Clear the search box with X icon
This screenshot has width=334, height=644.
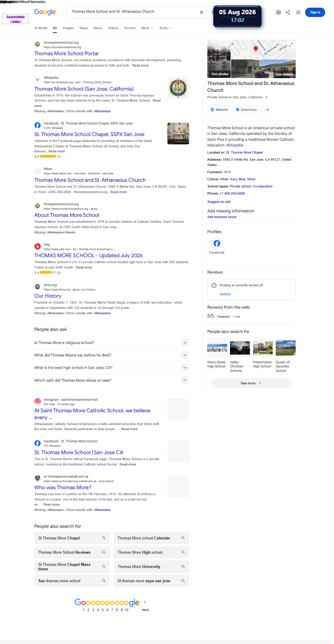(x=201, y=12)
